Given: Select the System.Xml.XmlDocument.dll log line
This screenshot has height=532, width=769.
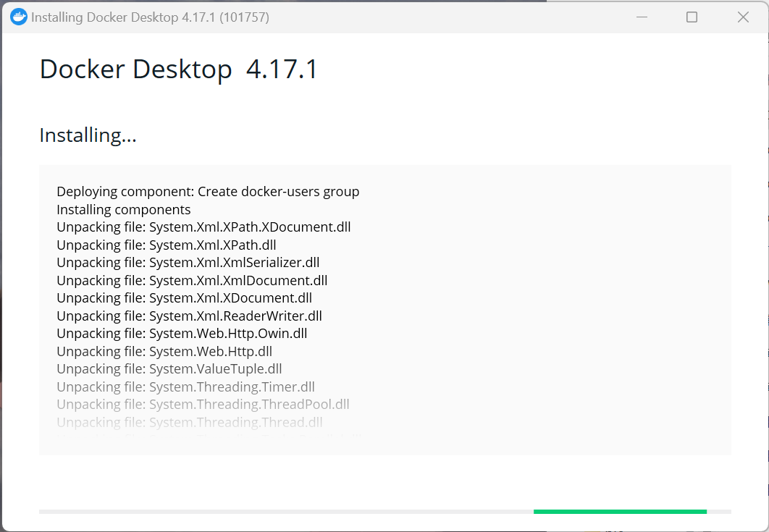Looking at the screenshot, I should point(192,280).
